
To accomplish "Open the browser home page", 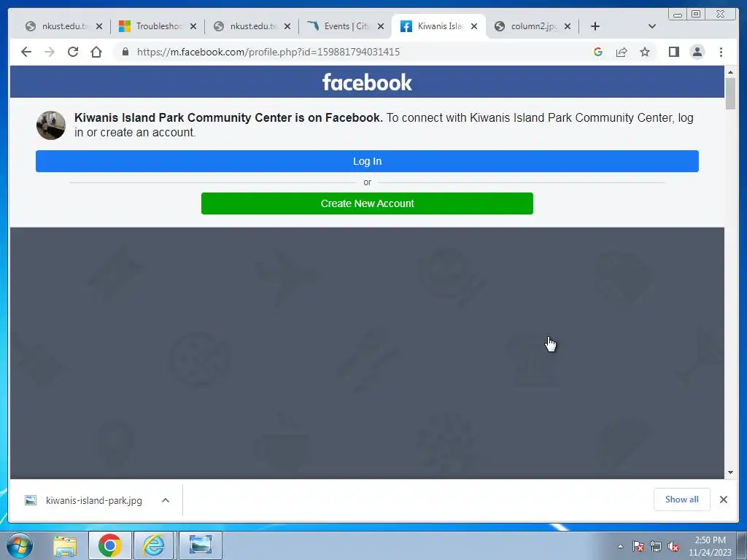I will [x=96, y=52].
